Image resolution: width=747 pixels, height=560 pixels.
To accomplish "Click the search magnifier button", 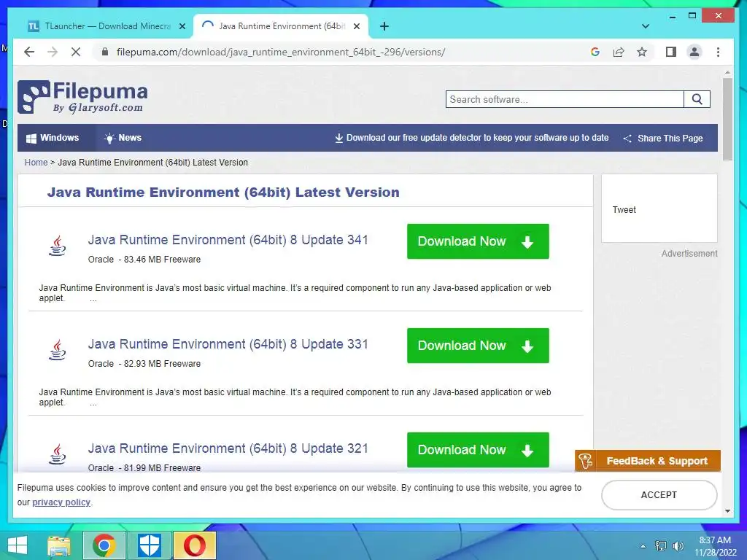I will point(697,99).
